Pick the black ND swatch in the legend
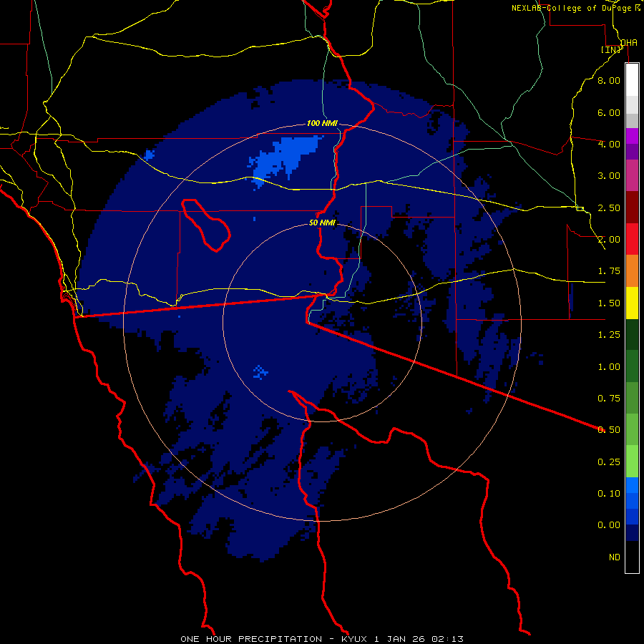 632,557
